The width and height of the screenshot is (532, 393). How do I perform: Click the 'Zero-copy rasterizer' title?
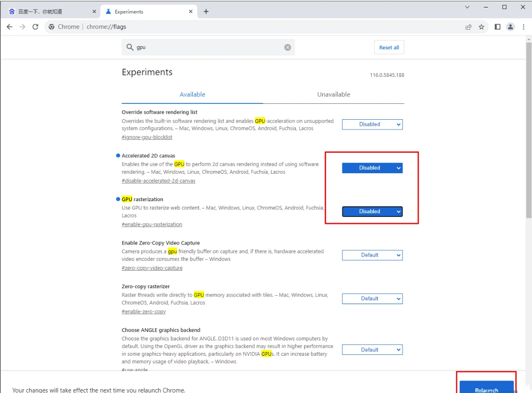tap(145, 286)
